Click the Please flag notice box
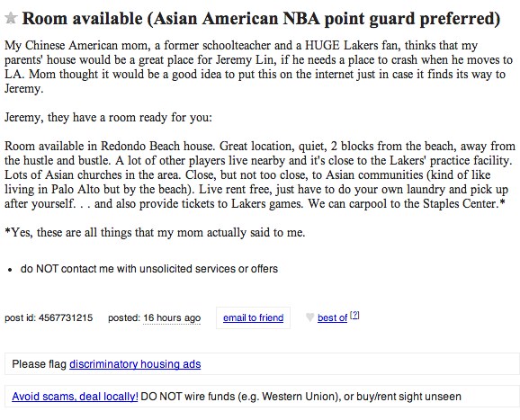 (x=262, y=364)
